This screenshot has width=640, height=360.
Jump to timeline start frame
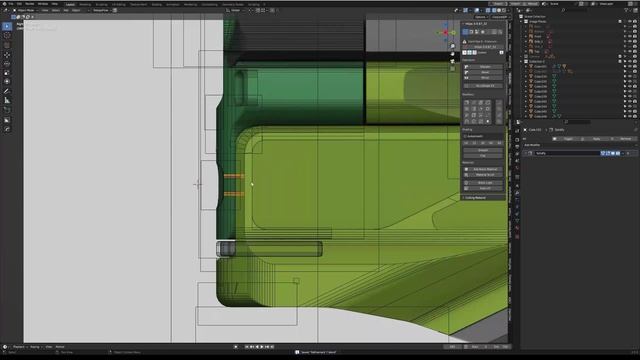click(x=247, y=347)
